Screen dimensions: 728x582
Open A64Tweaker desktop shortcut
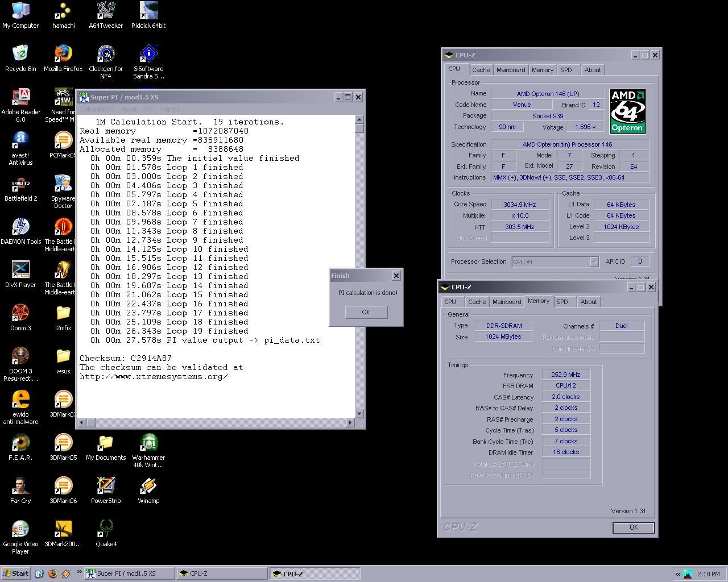point(106,15)
